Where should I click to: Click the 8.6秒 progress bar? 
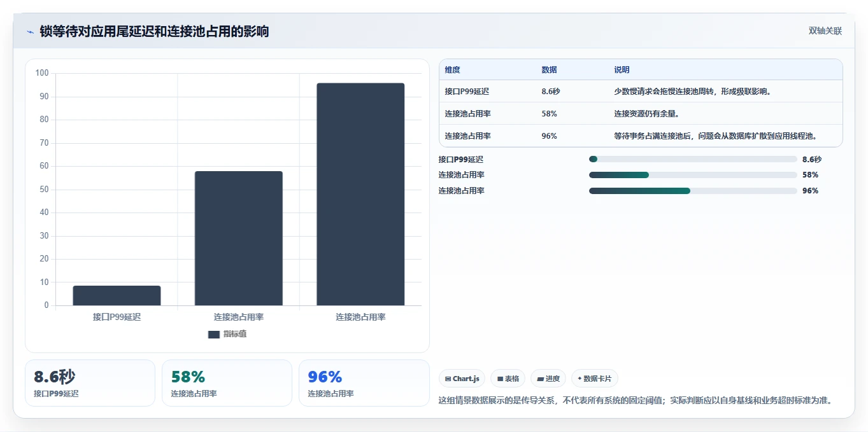(x=693, y=159)
